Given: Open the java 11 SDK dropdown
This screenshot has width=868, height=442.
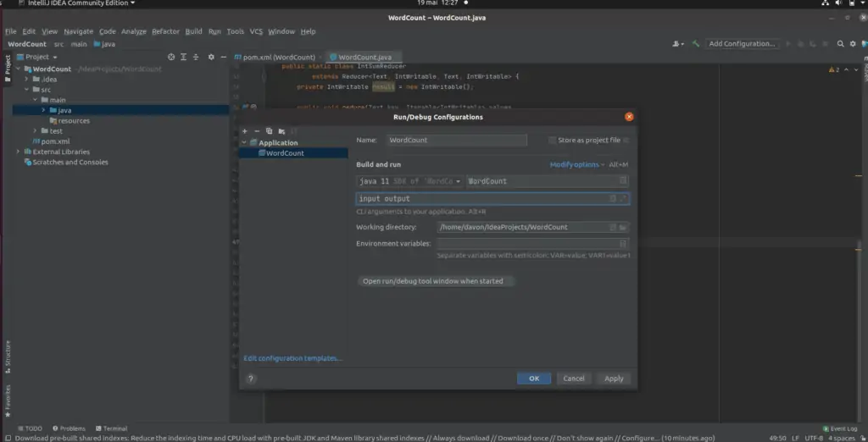Looking at the screenshot, I should click(x=409, y=181).
